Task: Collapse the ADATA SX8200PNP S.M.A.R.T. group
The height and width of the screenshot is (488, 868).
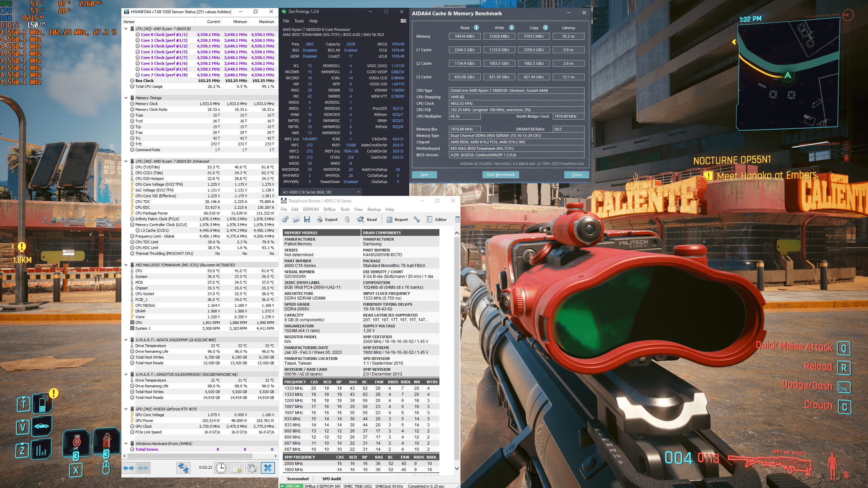Action: click(x=126, y=340)
